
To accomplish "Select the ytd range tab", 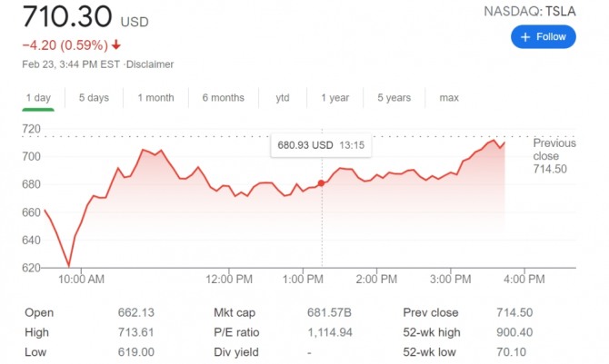I will (x=282, y=97).
